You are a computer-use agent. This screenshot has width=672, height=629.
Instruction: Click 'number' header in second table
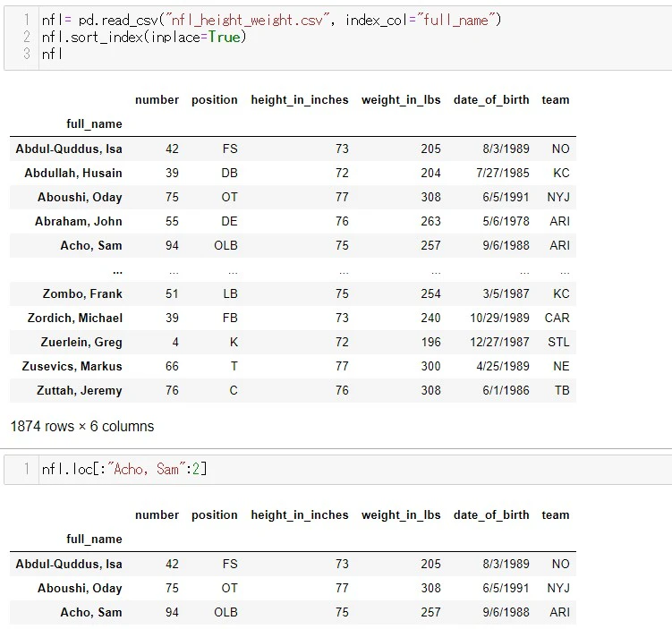coord(157,515)
